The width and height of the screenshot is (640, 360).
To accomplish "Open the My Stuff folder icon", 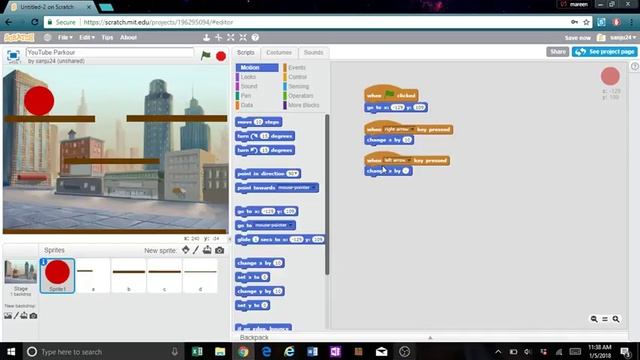I will (x=601, y=38).
